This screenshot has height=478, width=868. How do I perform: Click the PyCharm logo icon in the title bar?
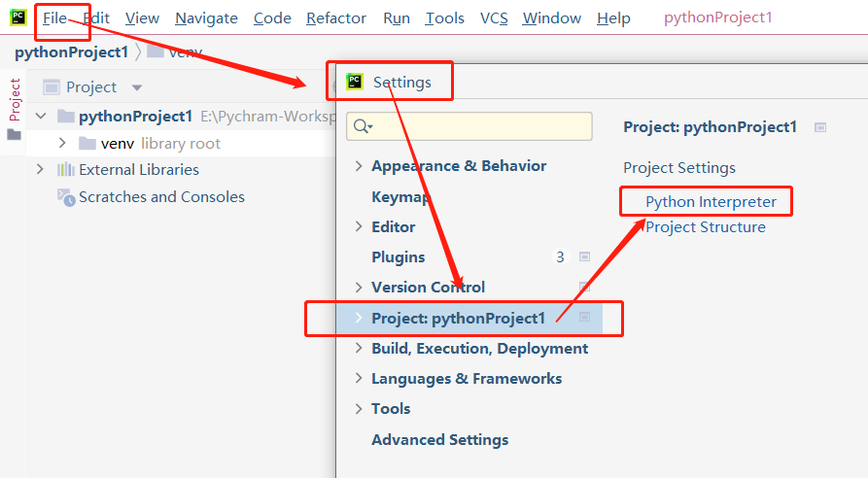[x=17, y=17]
